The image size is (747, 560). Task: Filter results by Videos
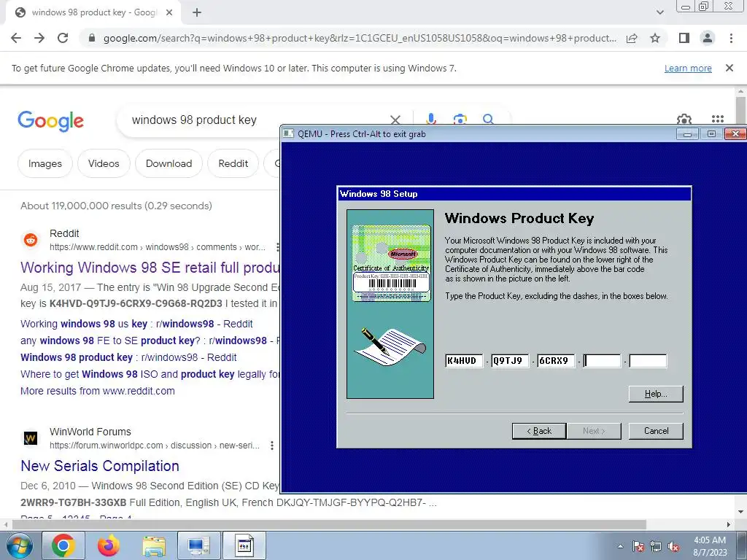point(104,163)
